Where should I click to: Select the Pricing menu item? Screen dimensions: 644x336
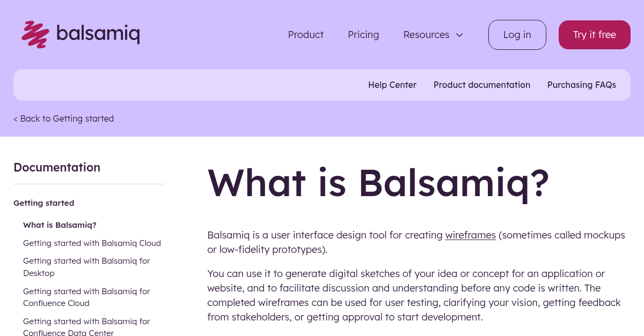click(363, 35)
